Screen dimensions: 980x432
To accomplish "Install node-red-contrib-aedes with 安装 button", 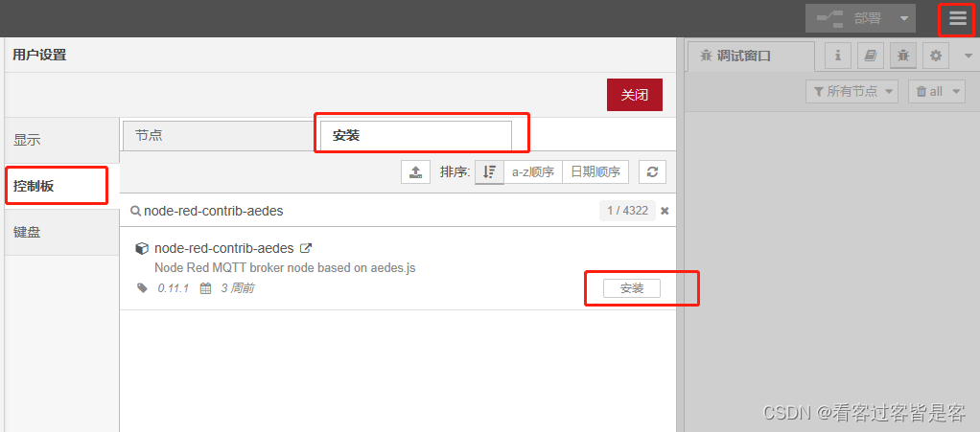I will (x=632, y=288).
